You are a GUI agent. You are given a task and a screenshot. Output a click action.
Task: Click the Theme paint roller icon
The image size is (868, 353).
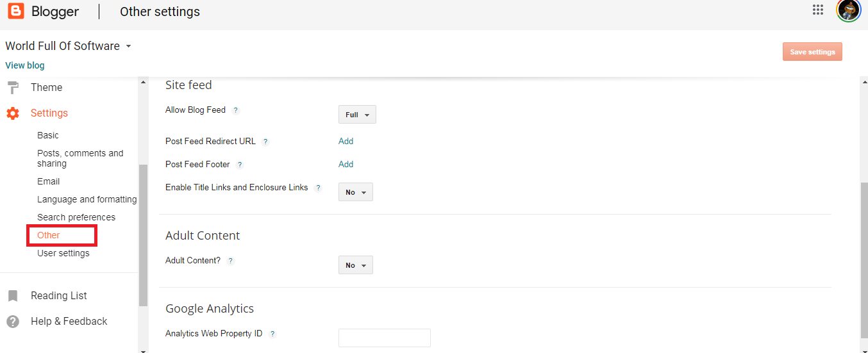click(13, 88)
